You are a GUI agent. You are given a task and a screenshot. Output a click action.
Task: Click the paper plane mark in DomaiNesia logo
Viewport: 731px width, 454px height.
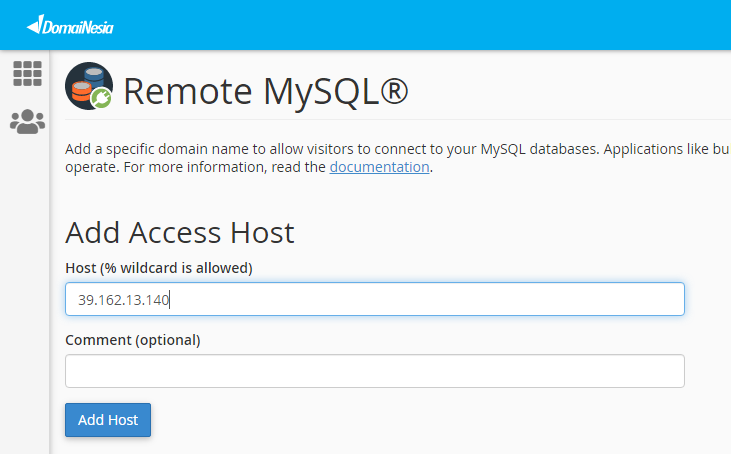coord(33,23)
